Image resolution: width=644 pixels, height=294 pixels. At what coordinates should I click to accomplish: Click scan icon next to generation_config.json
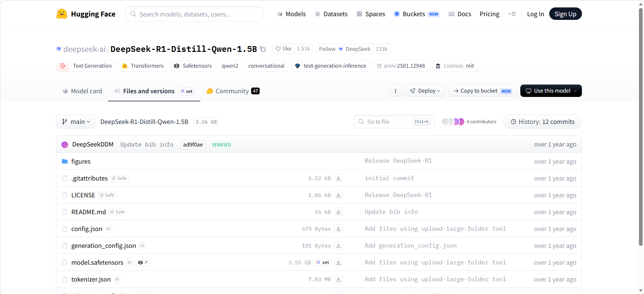142,246
